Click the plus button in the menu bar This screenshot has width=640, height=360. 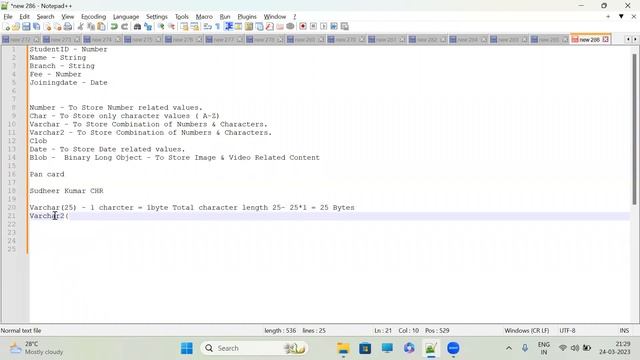[608, 17]
